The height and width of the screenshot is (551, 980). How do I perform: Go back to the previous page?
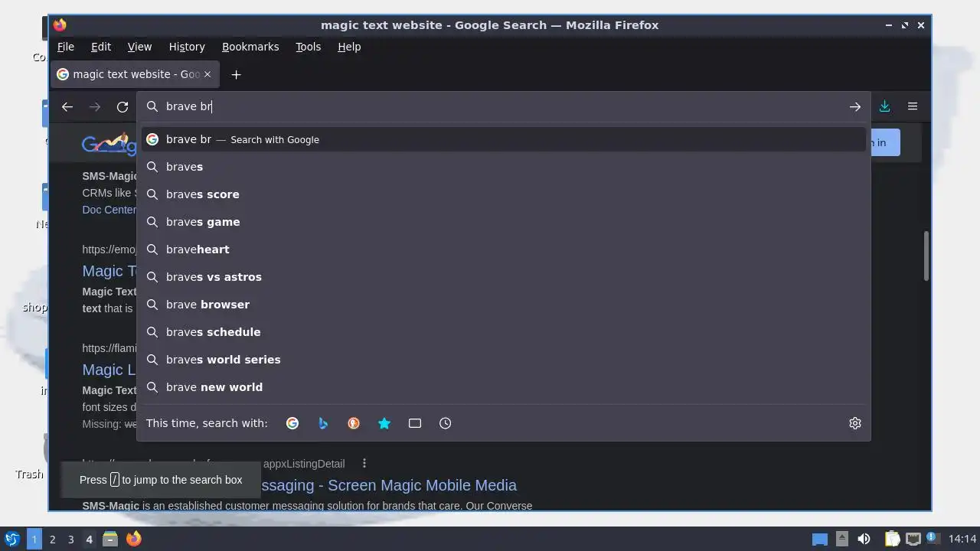coord(67,107)
